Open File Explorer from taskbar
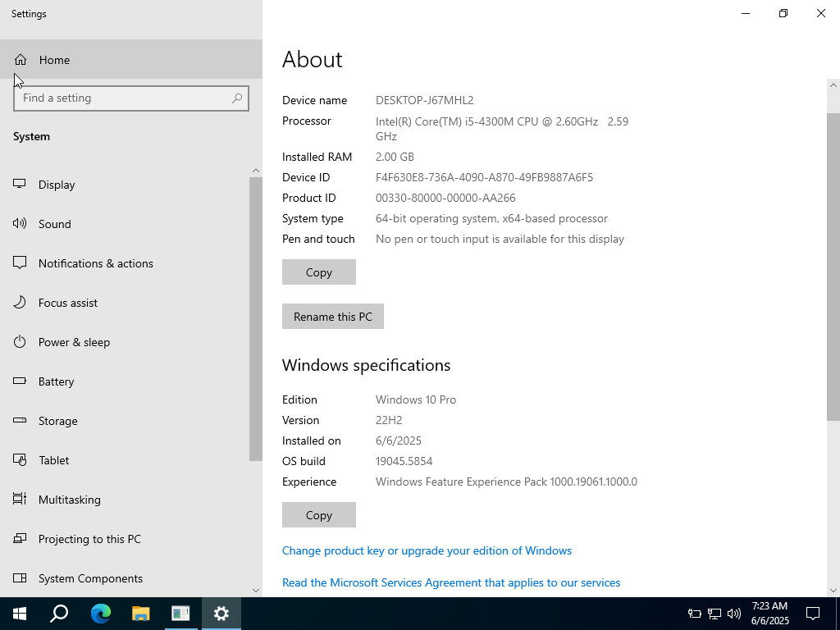Image resolution: width=840 pixels, height=630 pixels. point(140,614)
